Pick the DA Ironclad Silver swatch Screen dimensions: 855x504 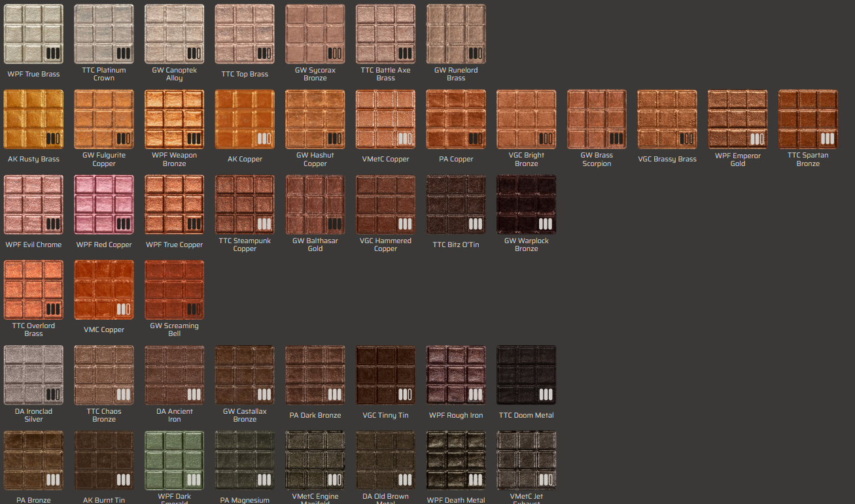point(33,375)
